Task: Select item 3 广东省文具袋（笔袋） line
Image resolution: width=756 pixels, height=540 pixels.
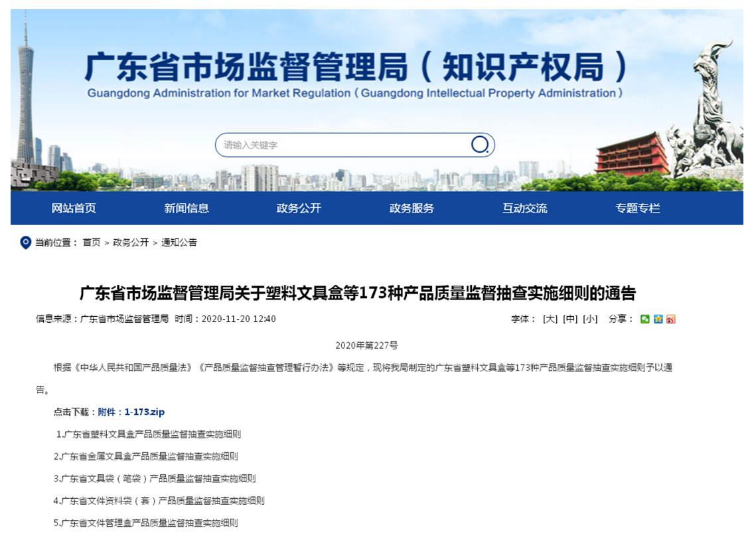Action: (154, 478)
